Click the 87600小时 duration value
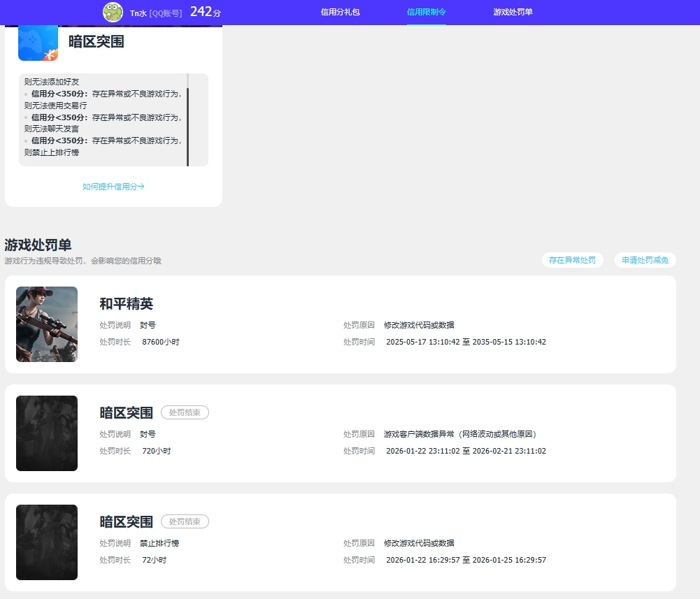The width and height of the screenshot is (700, 599). tap(161, 342)
